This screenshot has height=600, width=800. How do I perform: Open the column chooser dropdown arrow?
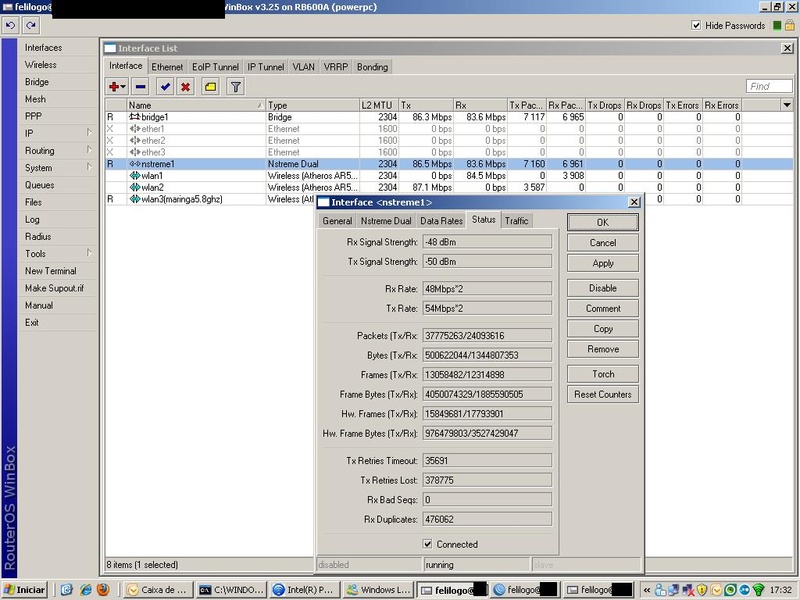point(786,105)
